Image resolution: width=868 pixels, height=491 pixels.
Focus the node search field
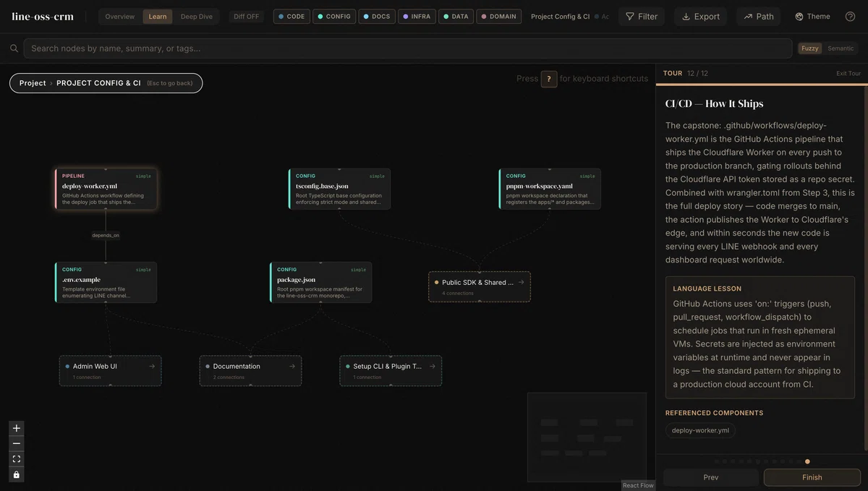tap(408, 48)
